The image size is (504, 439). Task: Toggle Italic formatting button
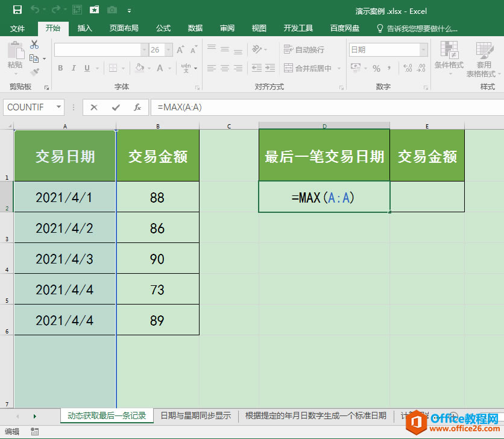click(x=74, y=68)
